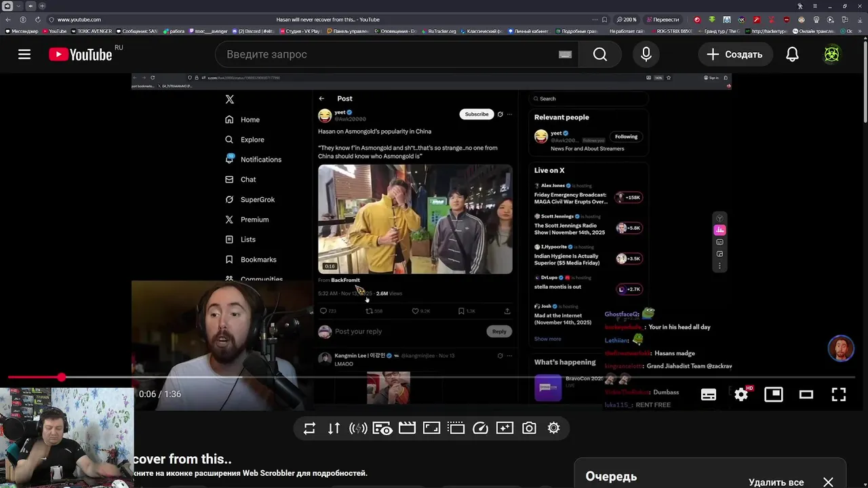868x488 pixels.
Task: Open YouTube notifications bell
Action: tap(792, 54)
